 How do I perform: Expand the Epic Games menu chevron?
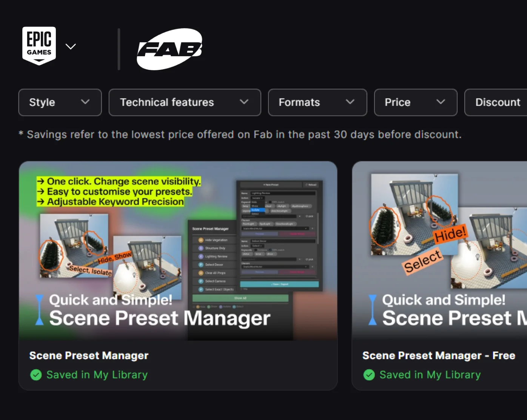click(x=71, y=46)
